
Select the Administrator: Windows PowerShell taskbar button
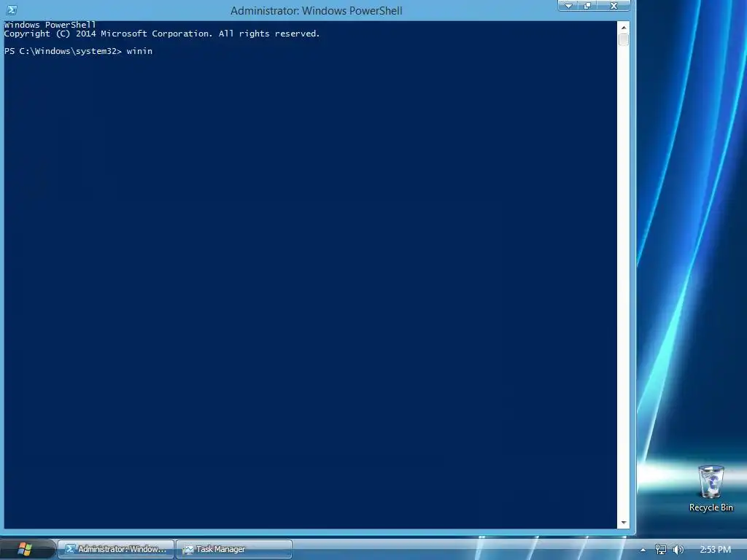[x=116, y=549]
